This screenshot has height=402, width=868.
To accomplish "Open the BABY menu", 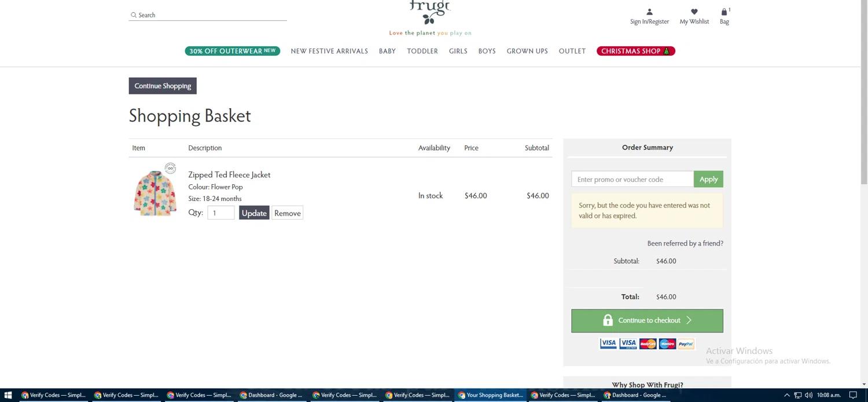I will (x=387, y=51).
